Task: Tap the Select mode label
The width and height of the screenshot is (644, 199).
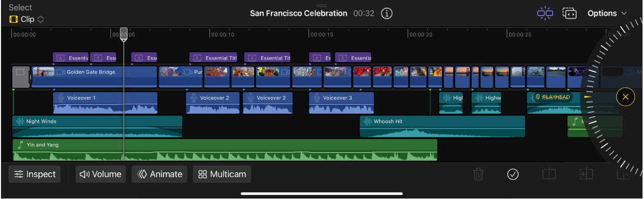Action: pos(20,7)
